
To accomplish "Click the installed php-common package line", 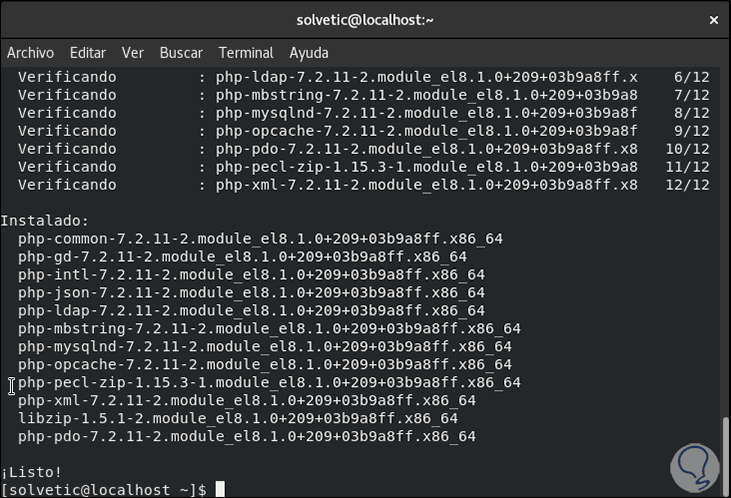I will (x=260, y=238).
